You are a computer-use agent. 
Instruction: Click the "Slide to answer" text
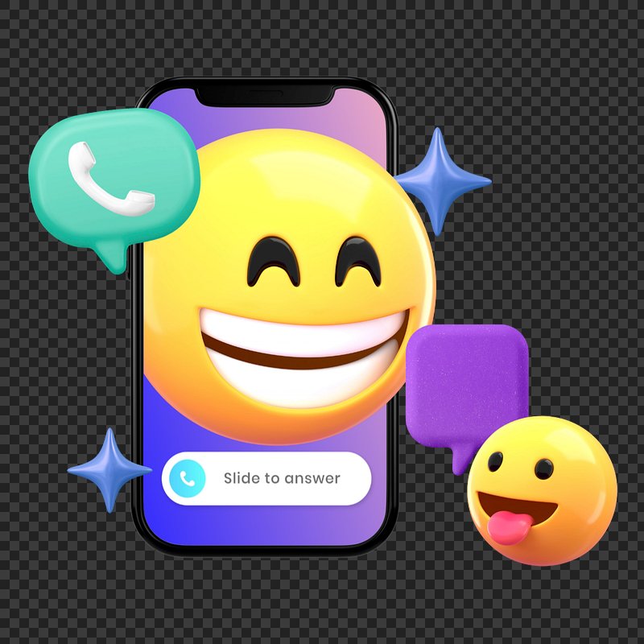pos(282,478)
